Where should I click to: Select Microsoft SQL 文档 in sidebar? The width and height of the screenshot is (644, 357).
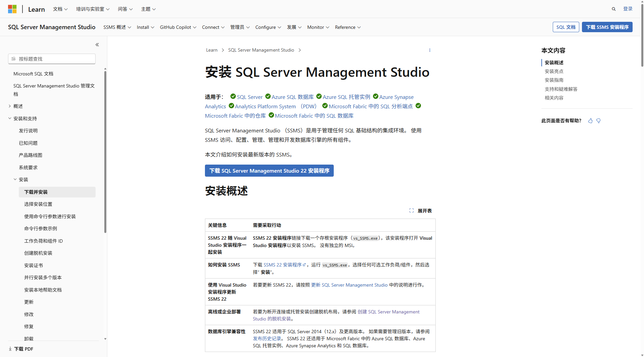(x=33, y=74)
